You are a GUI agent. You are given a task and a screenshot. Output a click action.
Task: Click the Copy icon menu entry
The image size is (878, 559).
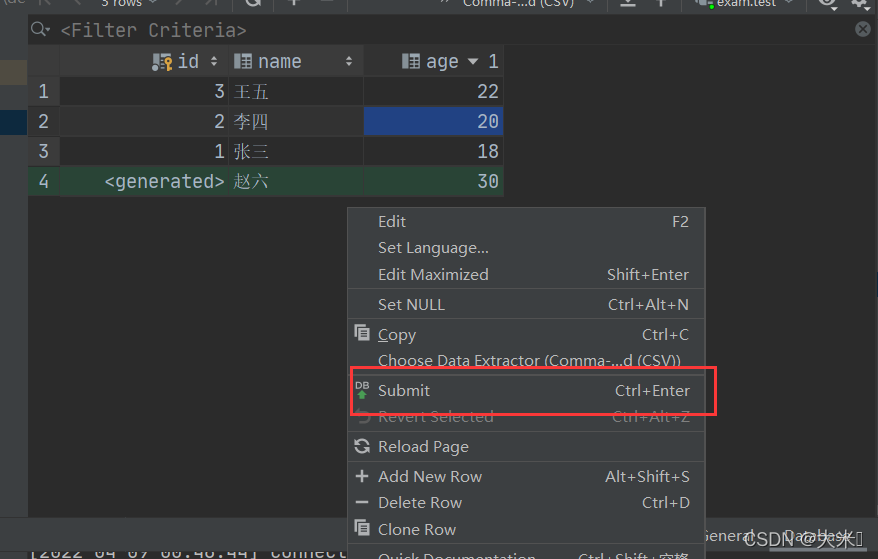click(526, 335)
